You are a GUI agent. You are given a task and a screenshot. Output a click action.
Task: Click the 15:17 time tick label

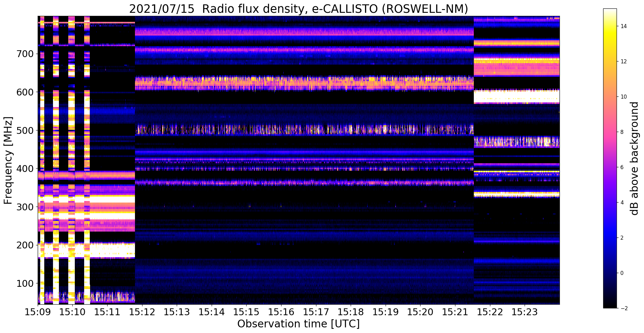click(316, 311)
